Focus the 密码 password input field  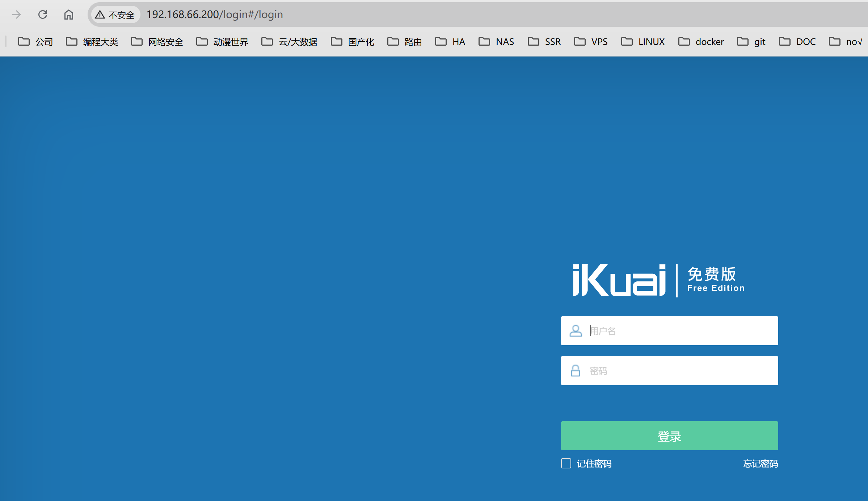[670, 371]
